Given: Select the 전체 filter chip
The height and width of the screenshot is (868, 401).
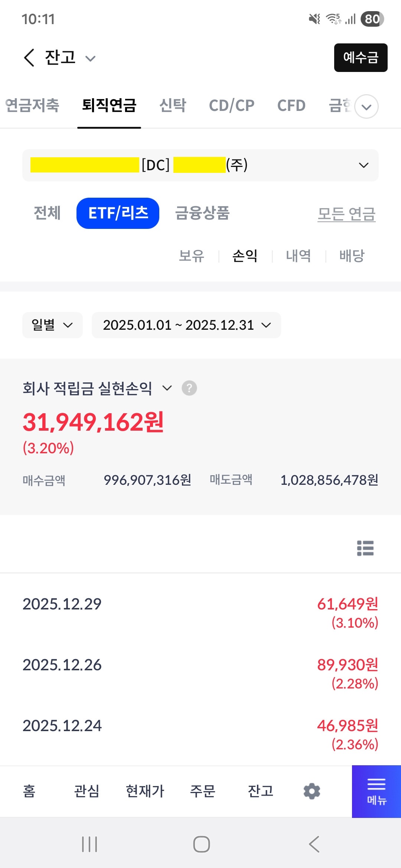Looking at the screenshot, I should point(47,213).
